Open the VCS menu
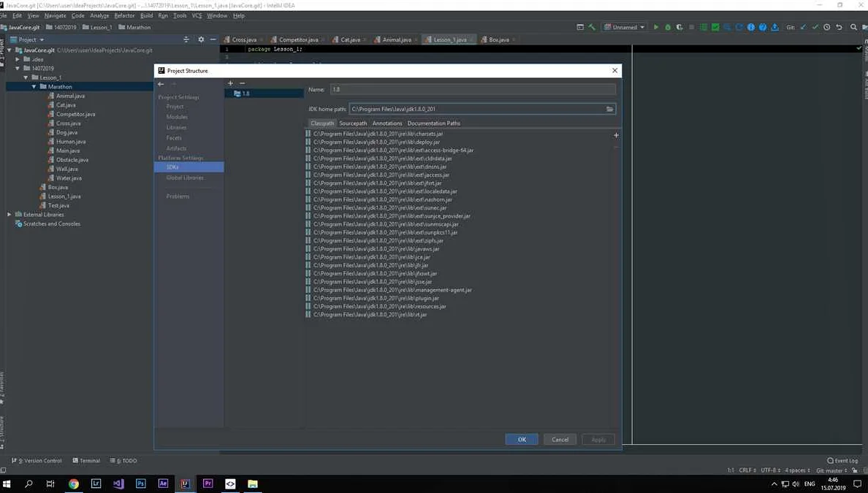 click(197, 15)
